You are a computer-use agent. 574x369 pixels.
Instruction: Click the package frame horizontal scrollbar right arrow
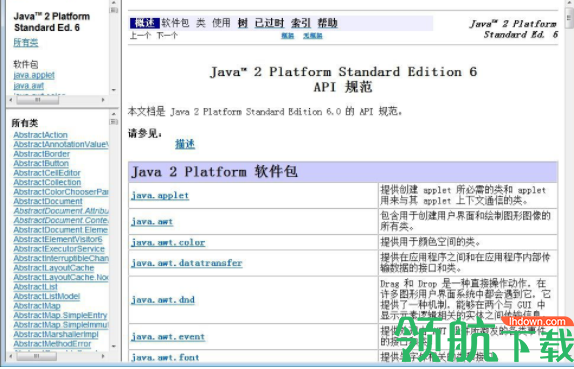point(104,100)
